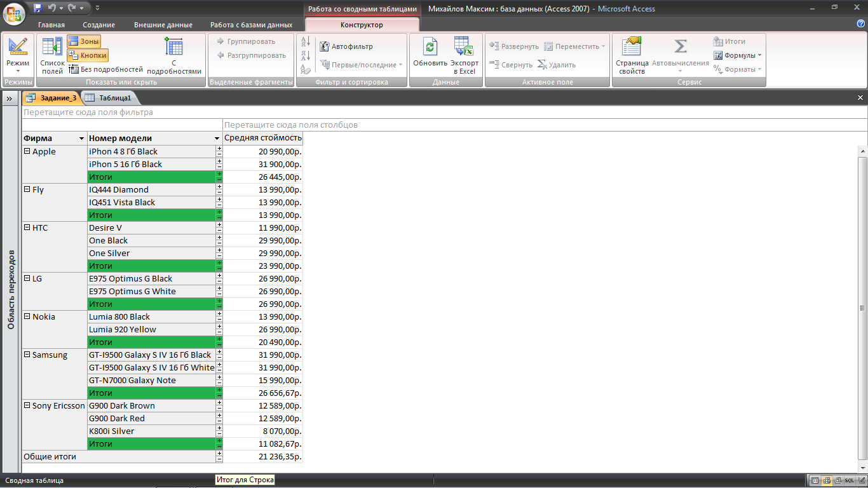Open the Фирма field filter dropdown
The image size is (868, 488).
tap(81, 139)
